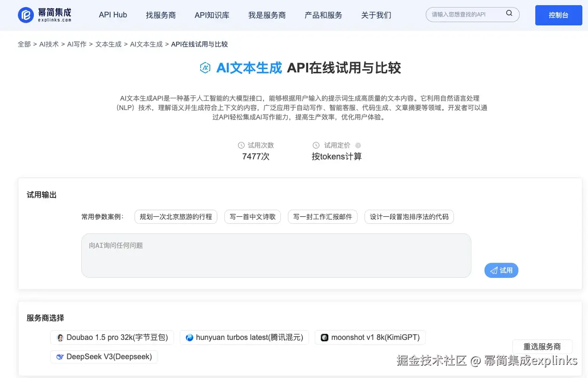
Task: Click the 试用输出 section heading
Action: click(x=41, y=195)
